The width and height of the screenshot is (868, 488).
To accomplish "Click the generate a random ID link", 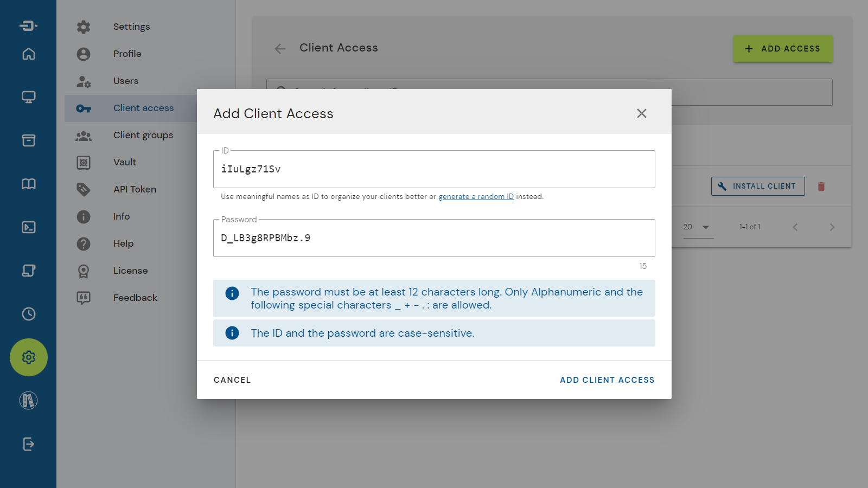I will click(476, 197).
